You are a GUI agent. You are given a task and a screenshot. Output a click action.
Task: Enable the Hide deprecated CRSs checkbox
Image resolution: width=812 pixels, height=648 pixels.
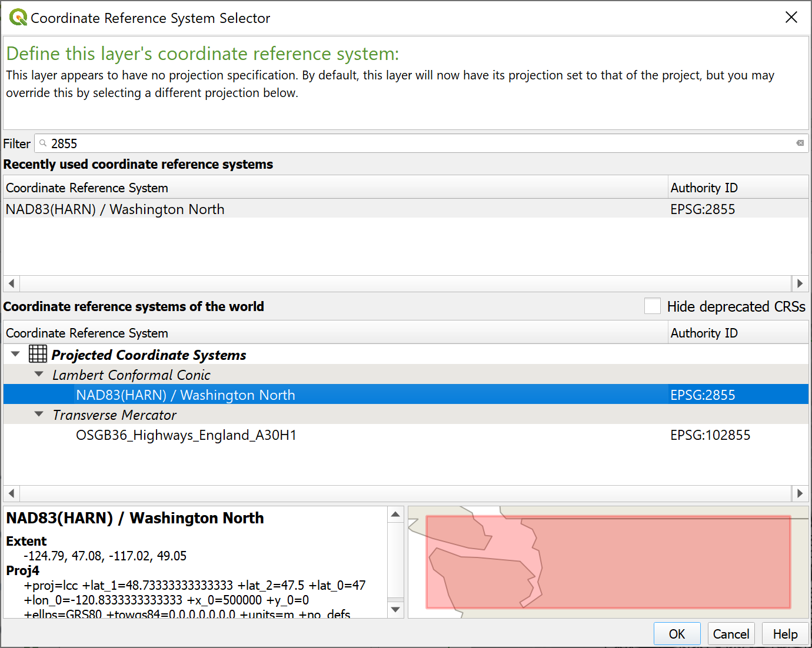point(652,306)
